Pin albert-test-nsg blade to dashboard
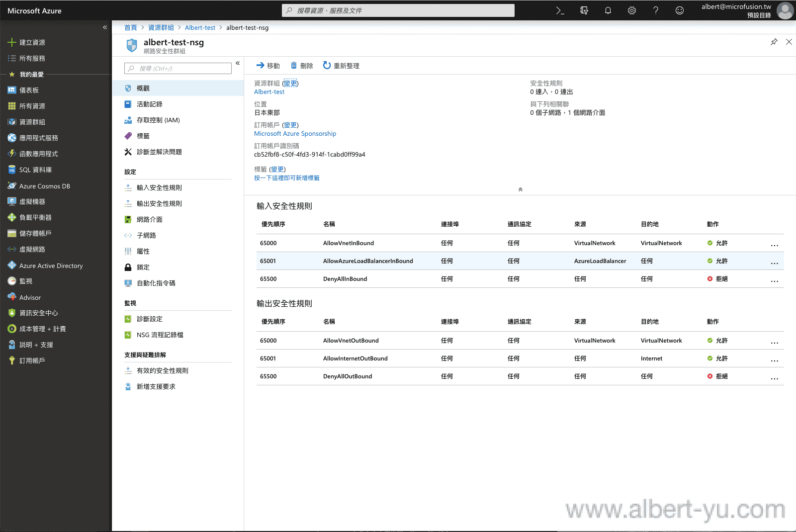 (x=774, y=42)
